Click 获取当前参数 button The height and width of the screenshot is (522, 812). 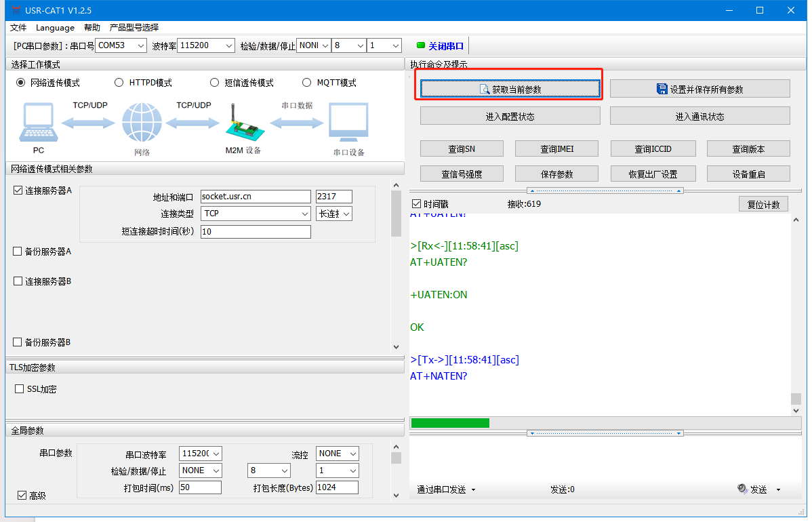(510, 89)
